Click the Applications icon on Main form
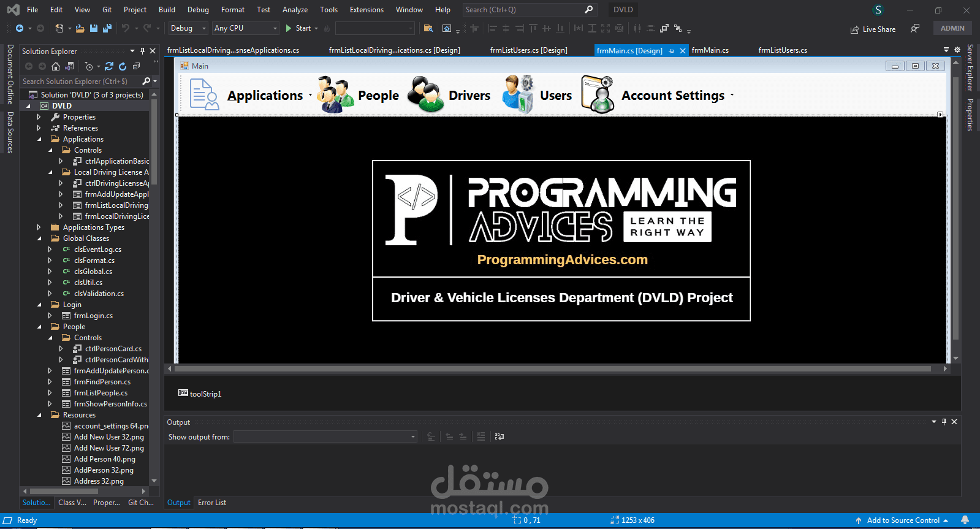Viewport: 980px width, 529px height. 204,94
